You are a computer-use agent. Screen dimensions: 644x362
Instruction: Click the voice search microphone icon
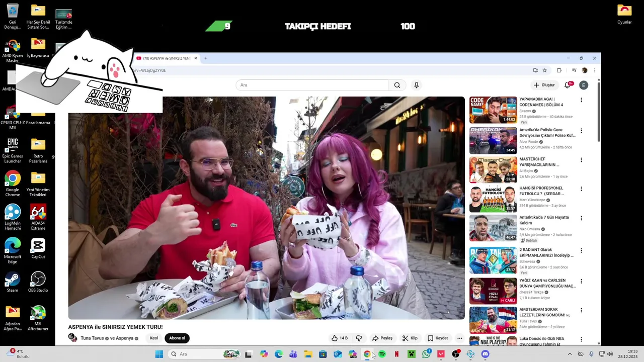(x=416, y=85)
